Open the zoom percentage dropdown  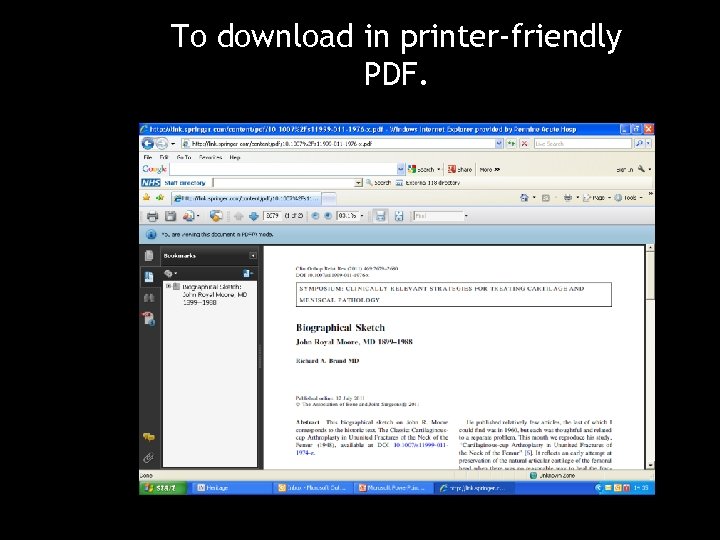[x=362, y=216]
